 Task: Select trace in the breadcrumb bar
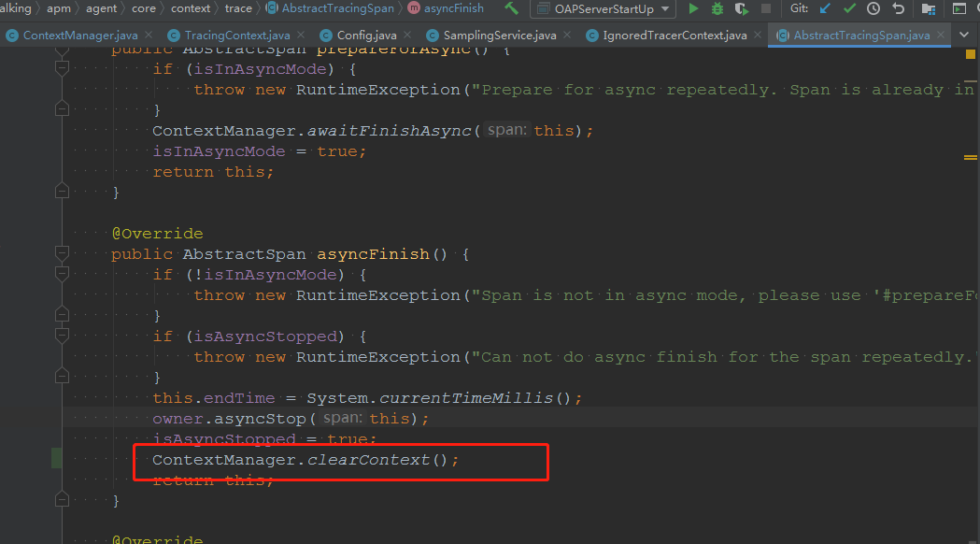pyautogui.click(x=238, y=8)
